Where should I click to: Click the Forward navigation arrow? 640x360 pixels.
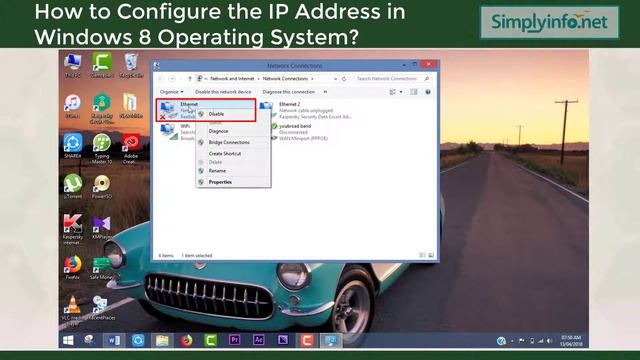[172, 78]
